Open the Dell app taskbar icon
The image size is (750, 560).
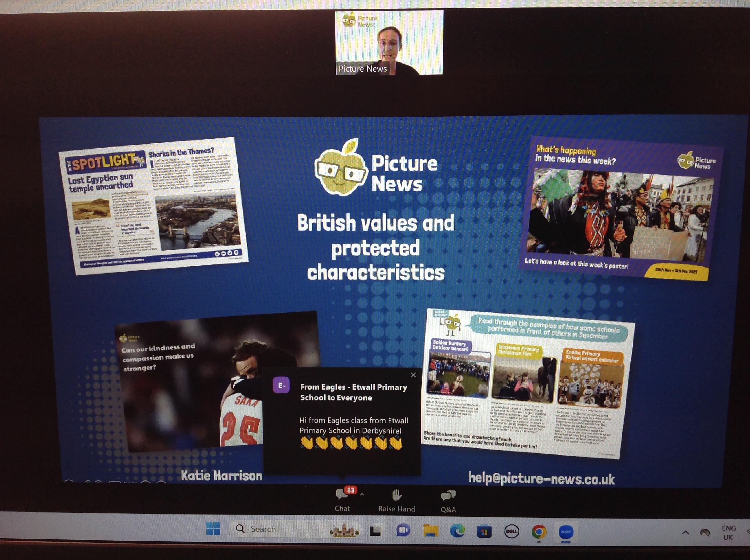(x=511, y=532)
